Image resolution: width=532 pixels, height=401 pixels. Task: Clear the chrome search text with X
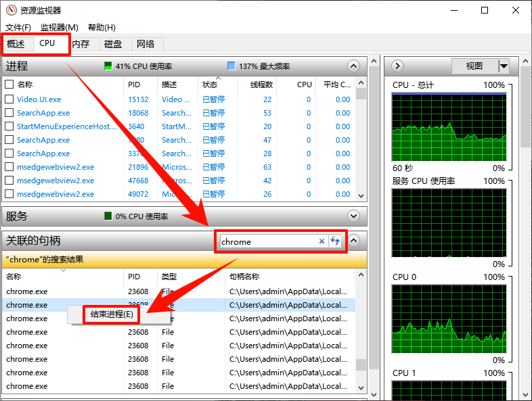(322, 241)
